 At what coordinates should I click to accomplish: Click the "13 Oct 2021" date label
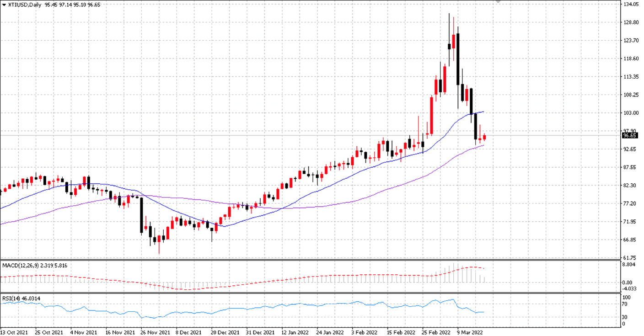14,332
